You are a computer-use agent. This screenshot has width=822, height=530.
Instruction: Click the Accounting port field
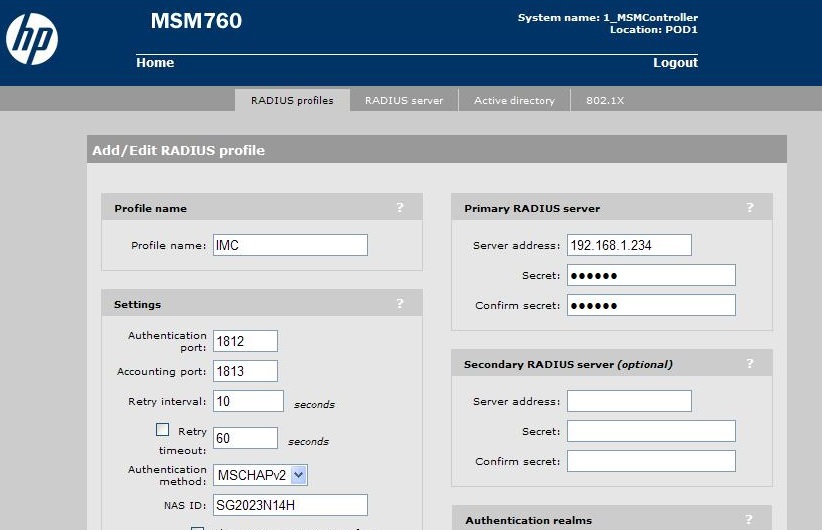point(245,371)
